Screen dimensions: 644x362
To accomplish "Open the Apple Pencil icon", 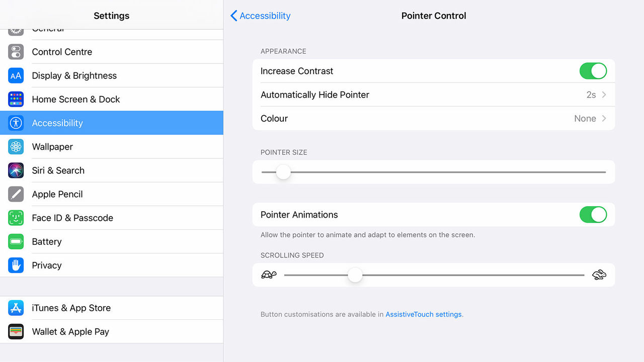I will pos(16,194).
